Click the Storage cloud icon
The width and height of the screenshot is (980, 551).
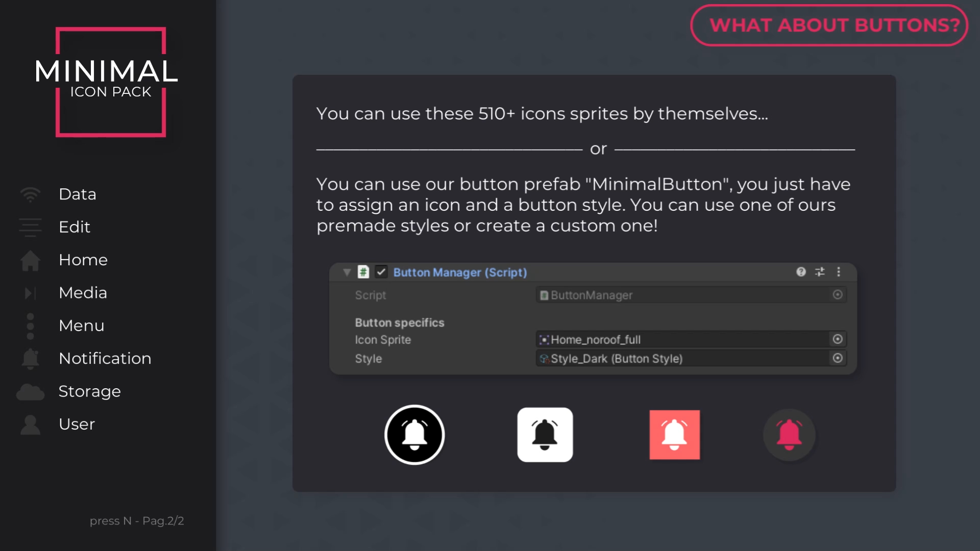pyautogui.click(x=30, y=392)
